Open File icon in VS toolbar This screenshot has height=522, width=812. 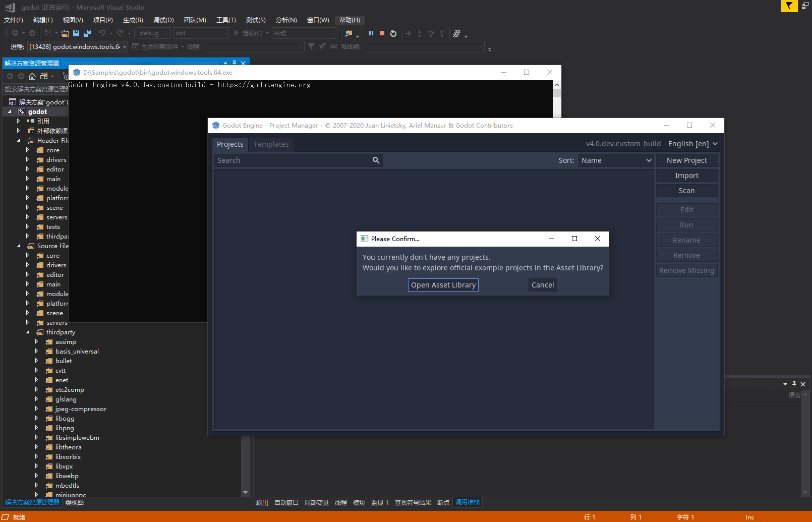click(x=65, y=33)
